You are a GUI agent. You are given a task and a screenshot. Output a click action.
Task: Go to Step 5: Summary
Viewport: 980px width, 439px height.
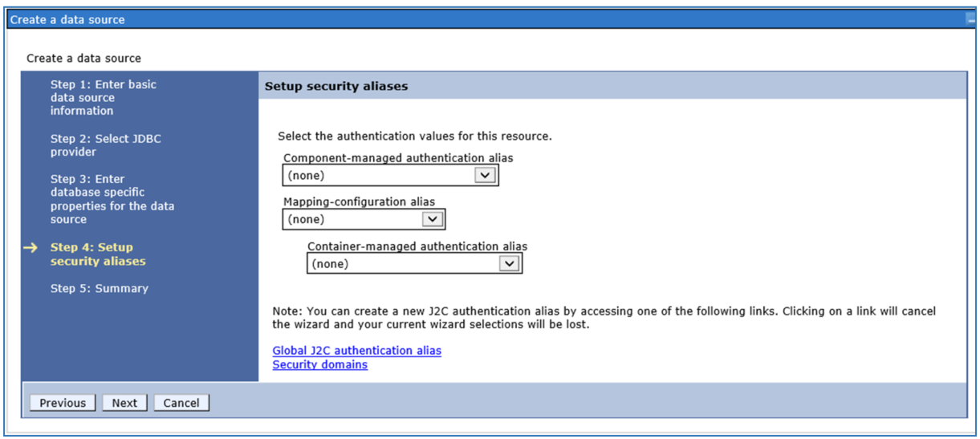pyautogui.click(x=99, y=288)
